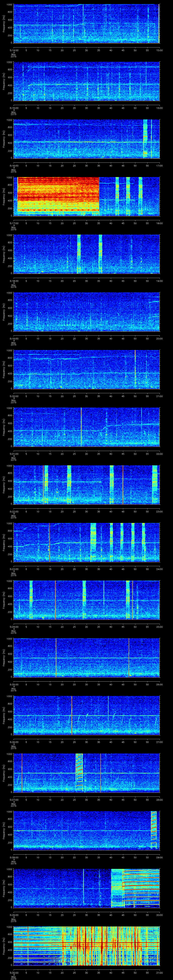Select the '22:00' end time label

[x=160, y=454]
